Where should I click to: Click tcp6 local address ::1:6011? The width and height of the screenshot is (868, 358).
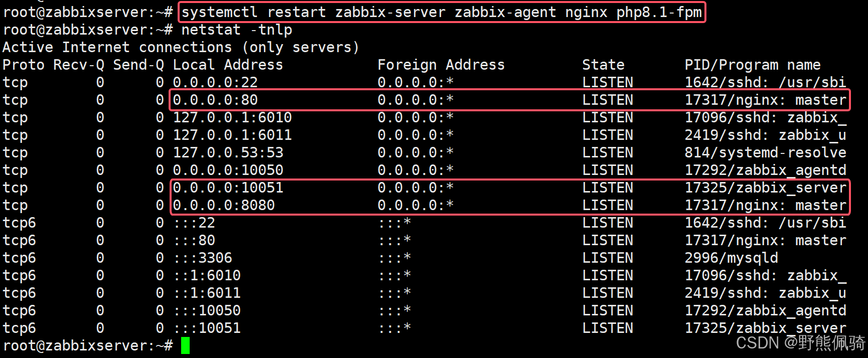(x=207, y=293)
